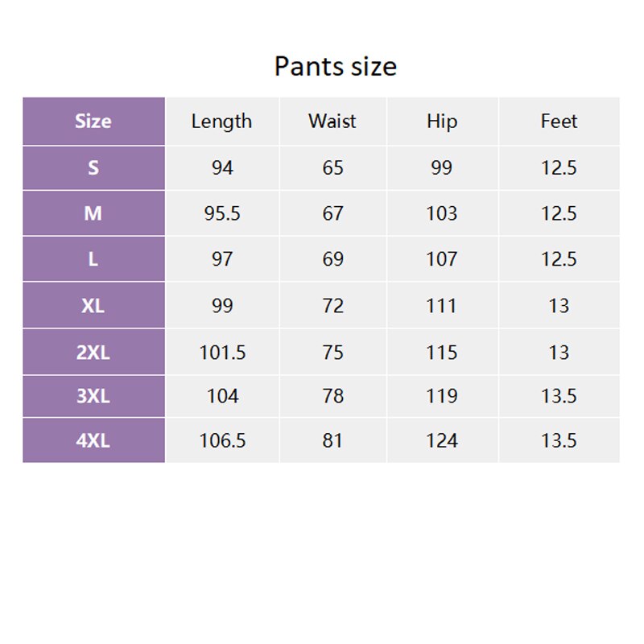Click the 95.5 length value for M
This screenshot has width=644, height=644.
[222, 213]
